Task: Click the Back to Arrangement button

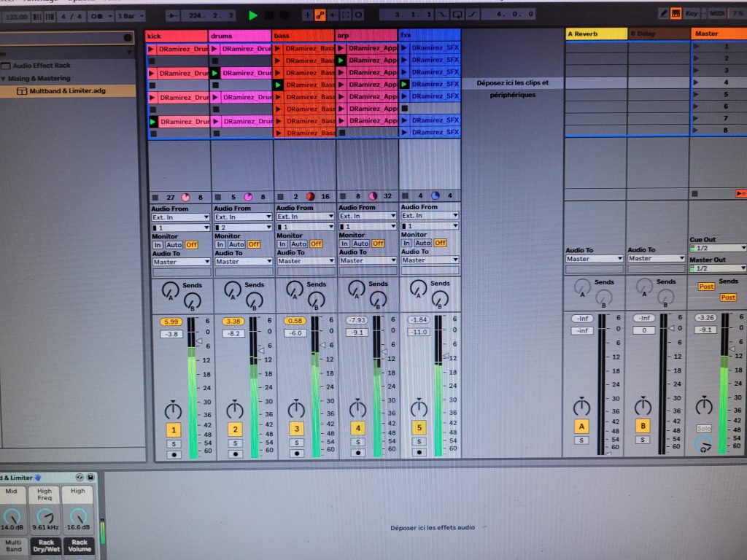Action: pos(741,193)
